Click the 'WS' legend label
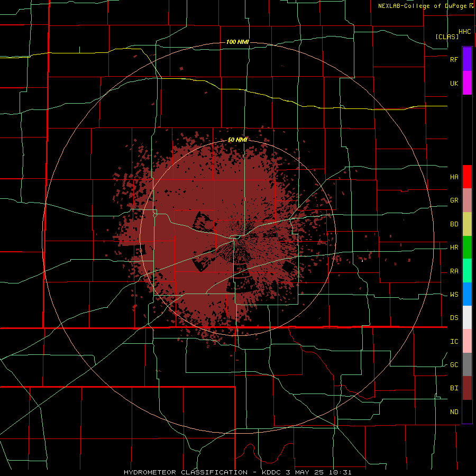This screenshot has width=476, height=476. (454, 295)
